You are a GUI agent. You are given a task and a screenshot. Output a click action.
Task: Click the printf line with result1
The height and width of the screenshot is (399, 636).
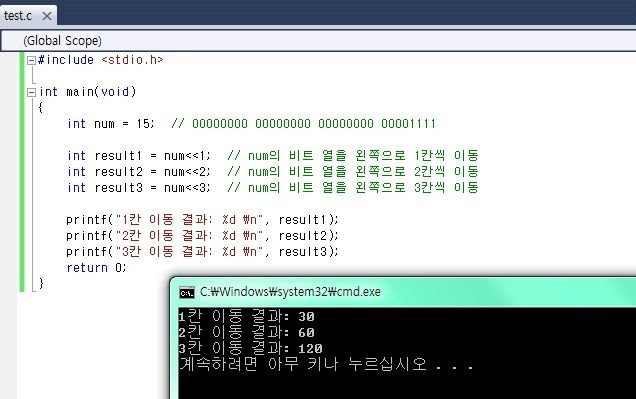coord(202,220)
